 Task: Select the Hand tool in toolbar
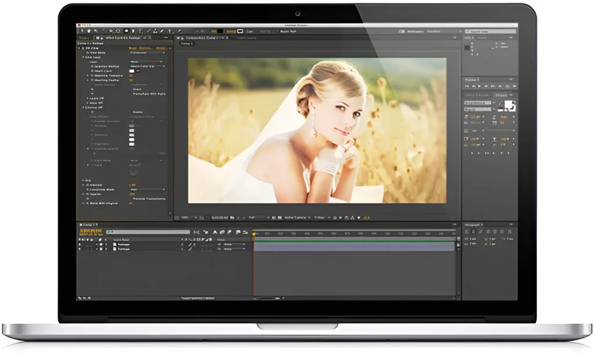click(x=89, y=31)
